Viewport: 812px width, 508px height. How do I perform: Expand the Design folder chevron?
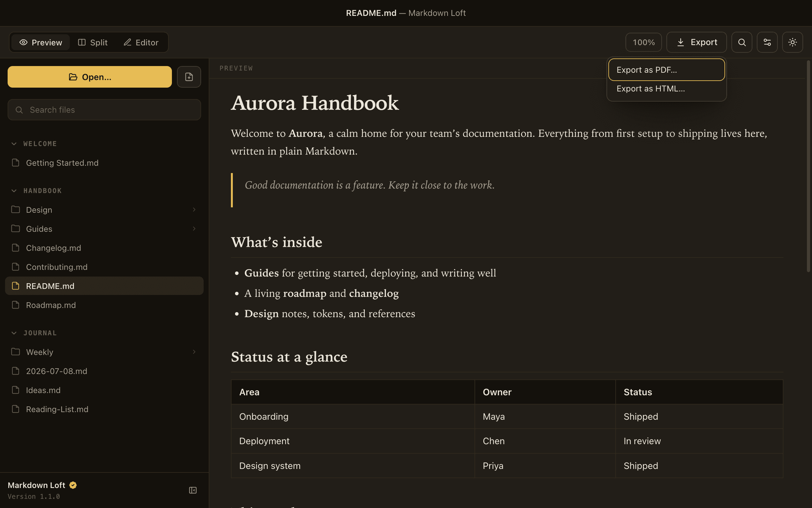pos(194,210)
